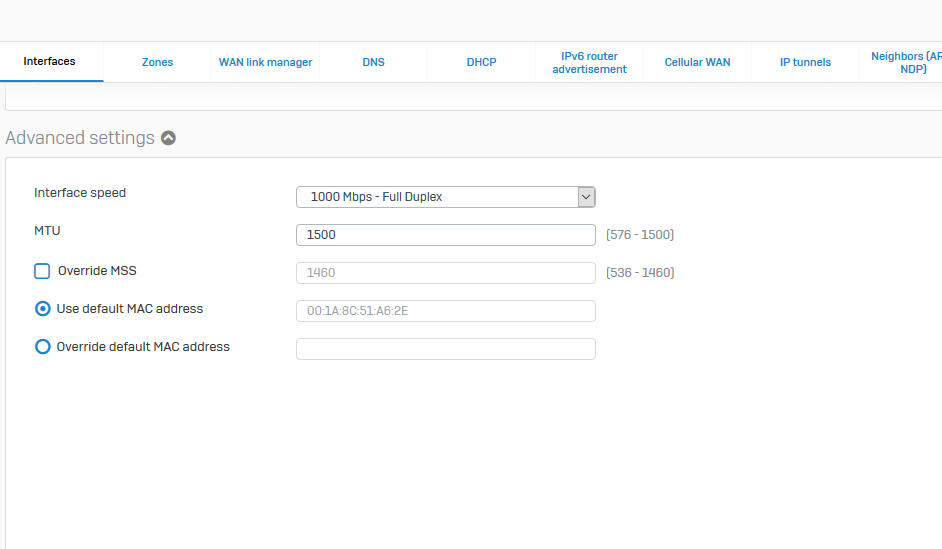Click the MSS value field showing 1460

click(x=445, y=273)
